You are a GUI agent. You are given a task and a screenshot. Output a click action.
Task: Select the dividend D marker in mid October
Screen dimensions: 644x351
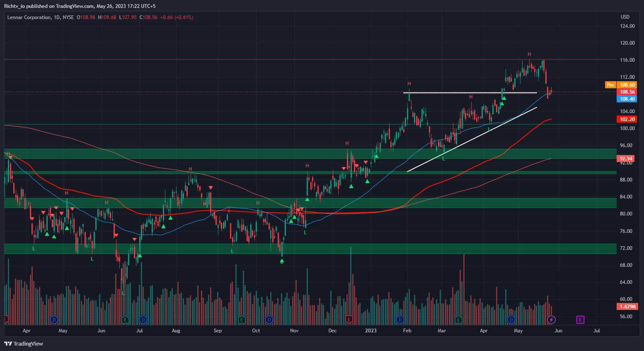coord(269,320)
